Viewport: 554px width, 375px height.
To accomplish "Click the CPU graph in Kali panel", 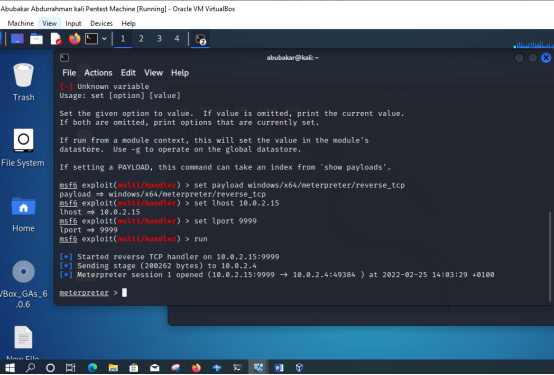I will coord(533,44).
